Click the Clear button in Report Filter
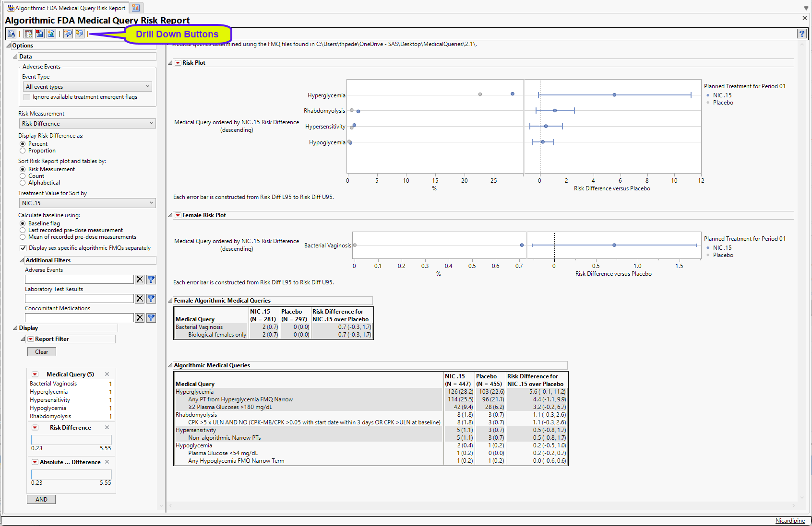This screenshot has height=526, width=812. coord(41,352)
